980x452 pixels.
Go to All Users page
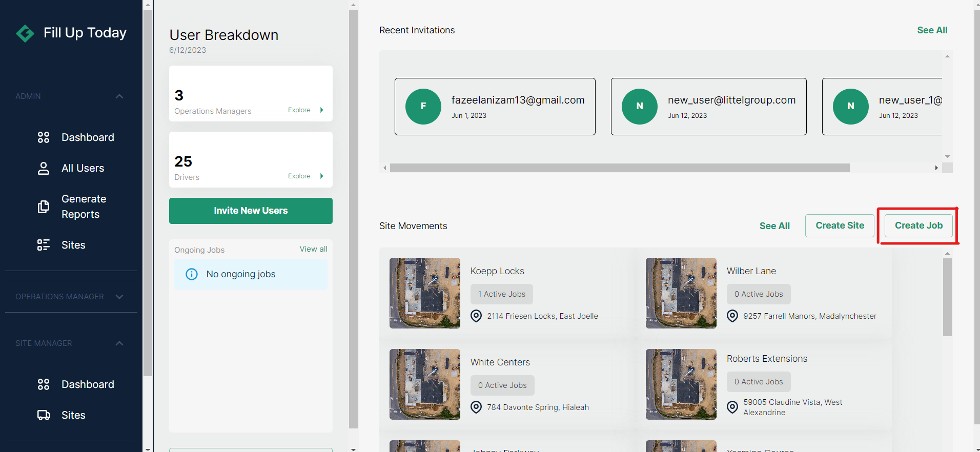point(83,168)
